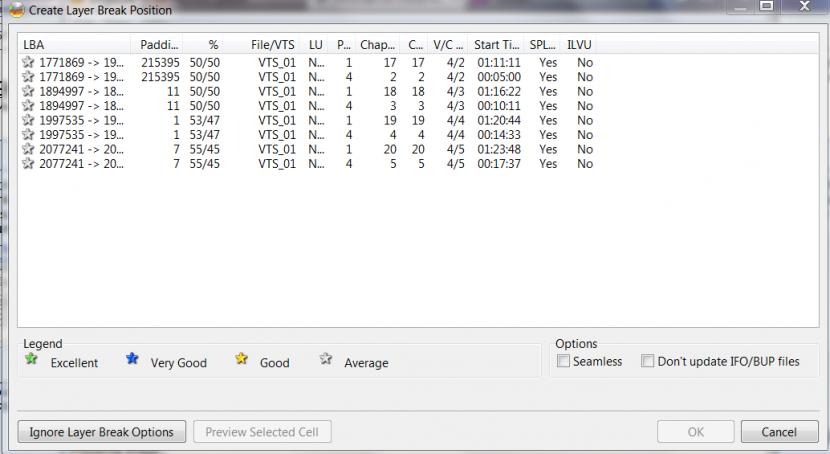The height and width of the screenshot is (454, 830).
Task: Click the Chapter column header
Action: tap(377, 45)
